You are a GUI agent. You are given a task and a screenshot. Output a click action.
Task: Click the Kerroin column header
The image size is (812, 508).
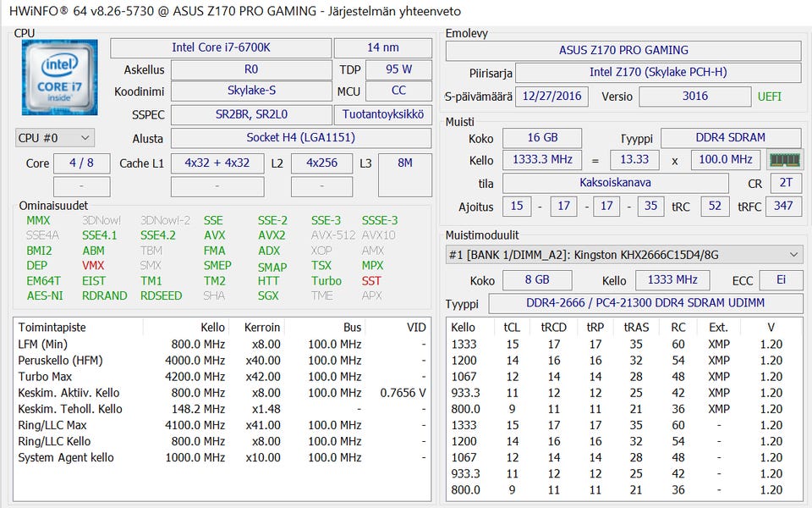pyautogui.click(x=261, y=328)
